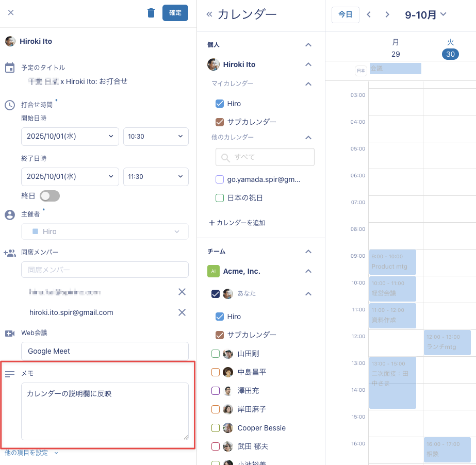Toggle the 終日 all-day switch
Image resolution: width=476 pixels, height=465 pixels.
[x=50, y=196]
